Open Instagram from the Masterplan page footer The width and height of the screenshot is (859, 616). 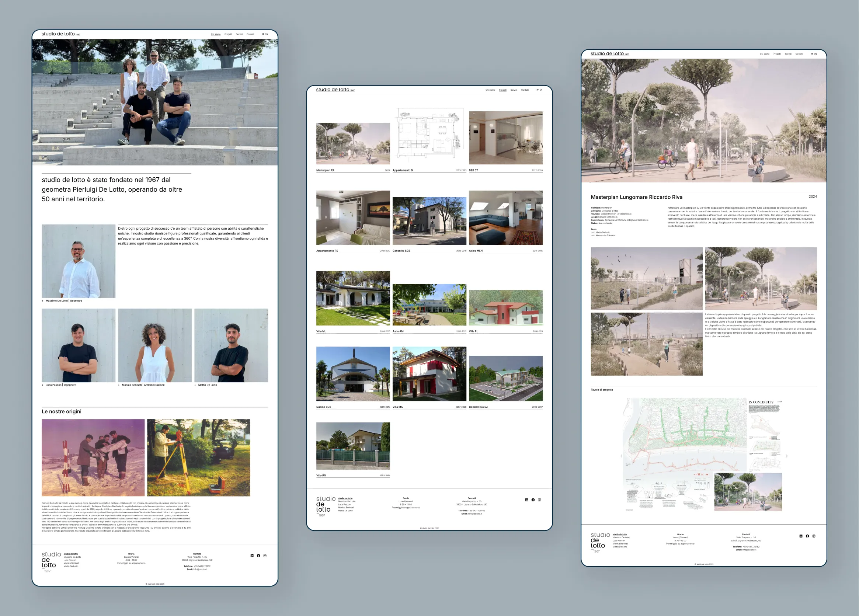(x=814, y=536)
